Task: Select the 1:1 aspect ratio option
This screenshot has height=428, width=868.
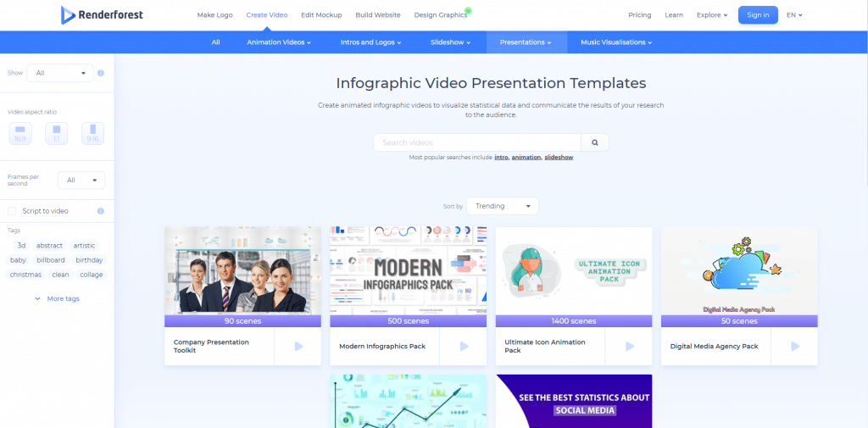Action: 57,133
